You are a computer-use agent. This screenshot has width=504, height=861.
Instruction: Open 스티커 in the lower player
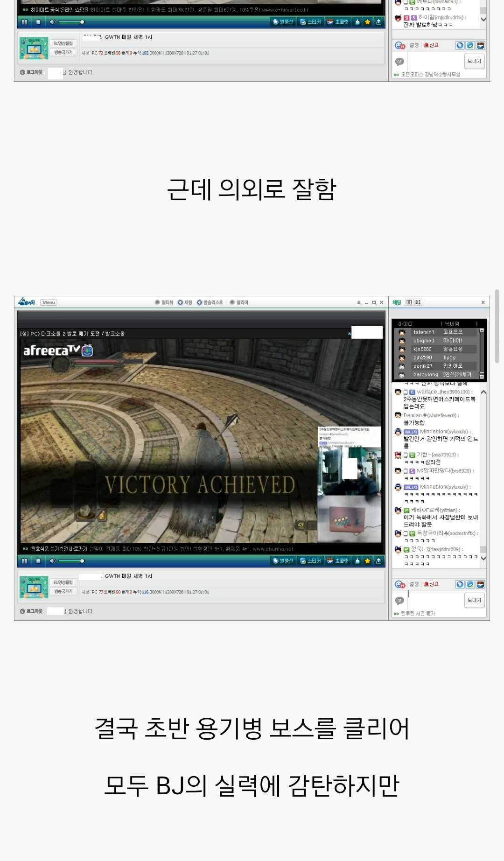pyautogui.click(x=311, y=561)
